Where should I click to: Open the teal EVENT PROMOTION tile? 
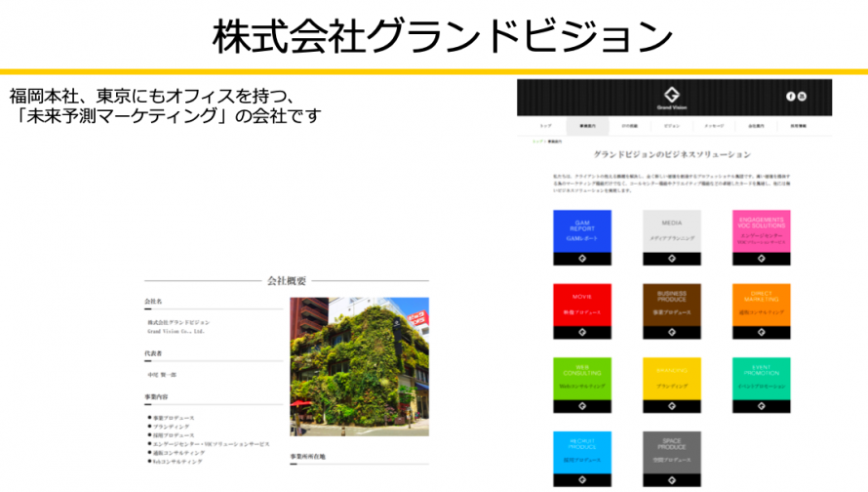[x=761, y=385]
